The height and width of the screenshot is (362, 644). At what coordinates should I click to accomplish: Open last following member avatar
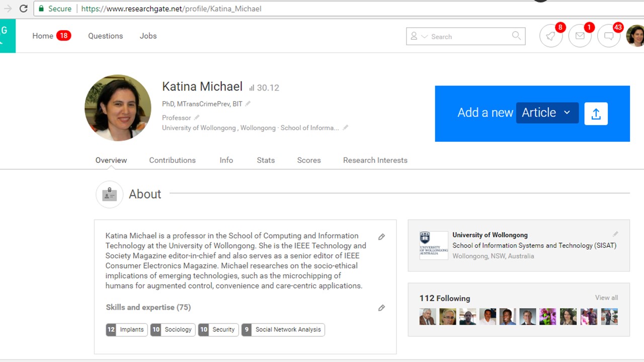pos(609,317)
